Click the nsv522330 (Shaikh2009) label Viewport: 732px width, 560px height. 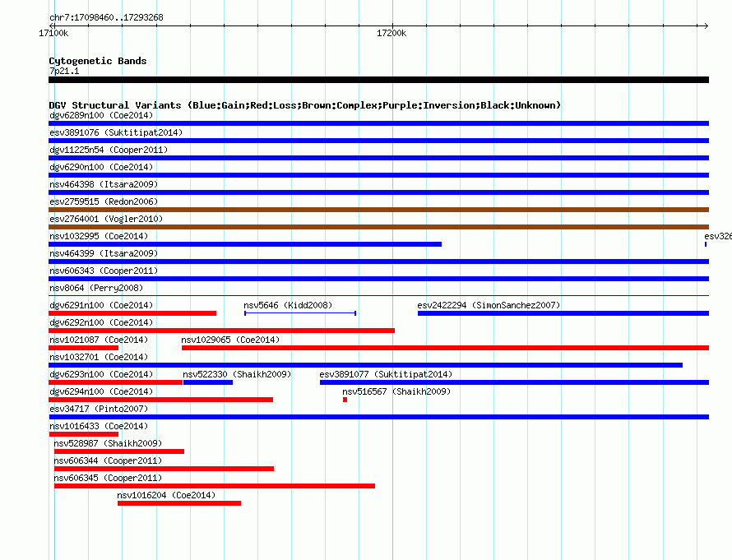(x=237, y=374)
